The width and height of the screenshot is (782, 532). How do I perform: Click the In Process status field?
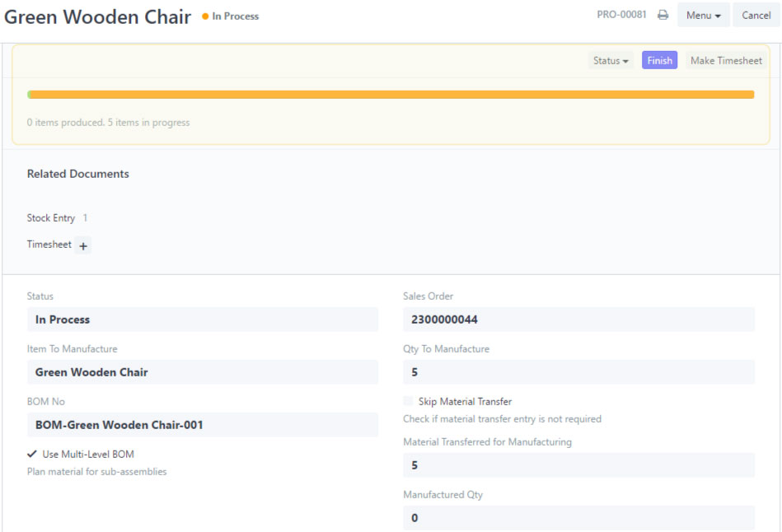tap(203, 319)
